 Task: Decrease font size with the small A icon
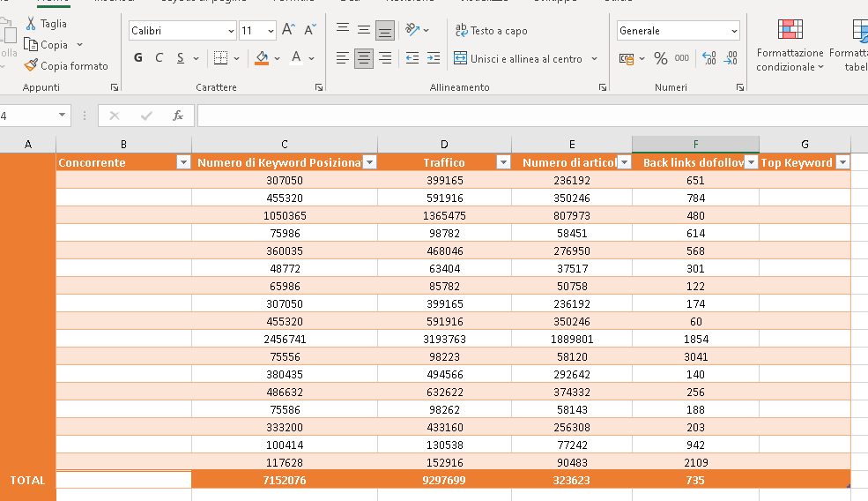310,30
